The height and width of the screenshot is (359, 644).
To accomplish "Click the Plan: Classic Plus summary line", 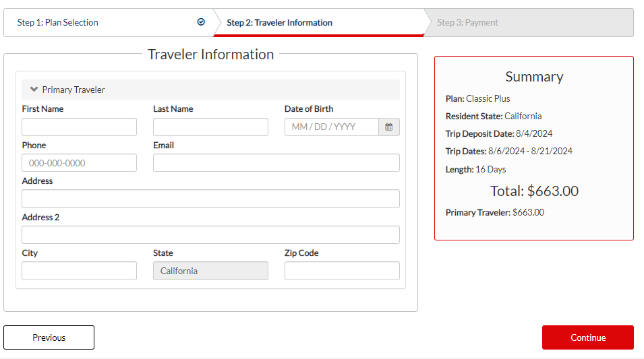I will click(x=477, y=98).
